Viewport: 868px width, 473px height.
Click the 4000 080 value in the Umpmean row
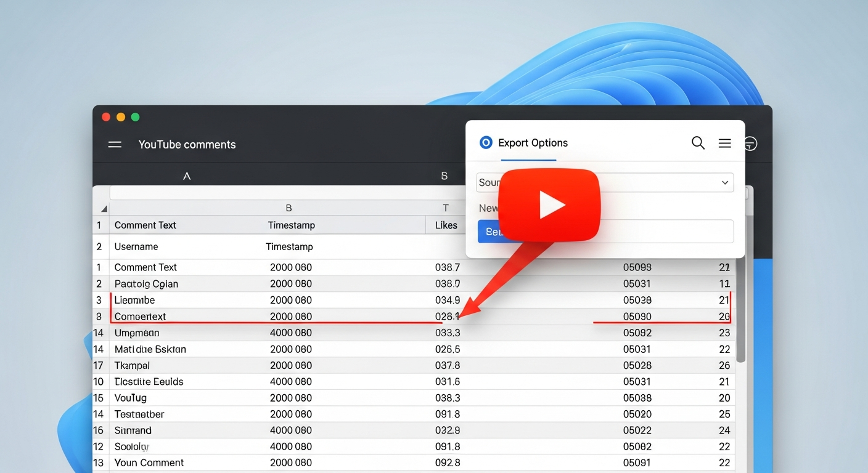coord(291,333)
